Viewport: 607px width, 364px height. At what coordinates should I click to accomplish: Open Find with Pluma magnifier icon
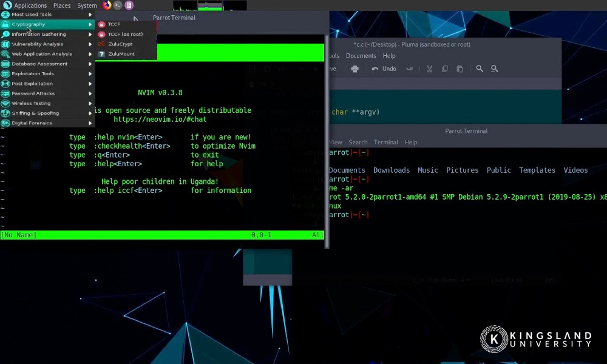tap(480, 69)
